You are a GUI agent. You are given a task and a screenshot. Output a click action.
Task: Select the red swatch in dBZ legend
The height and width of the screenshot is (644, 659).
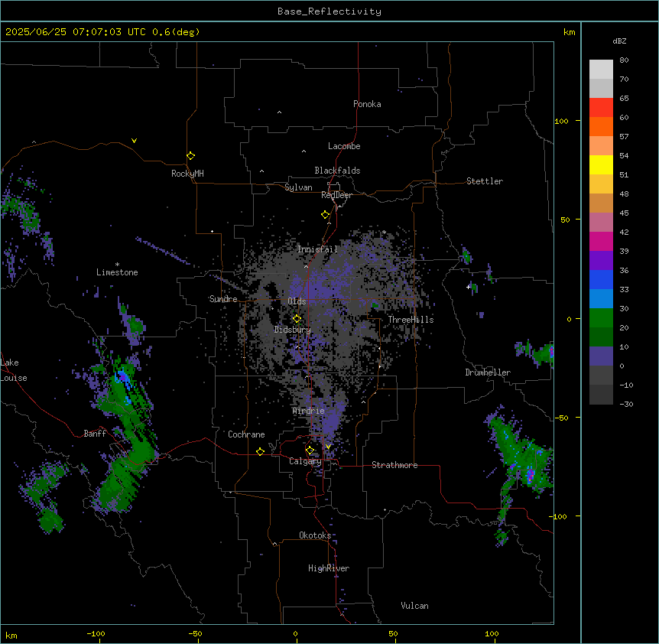[601, 107]
